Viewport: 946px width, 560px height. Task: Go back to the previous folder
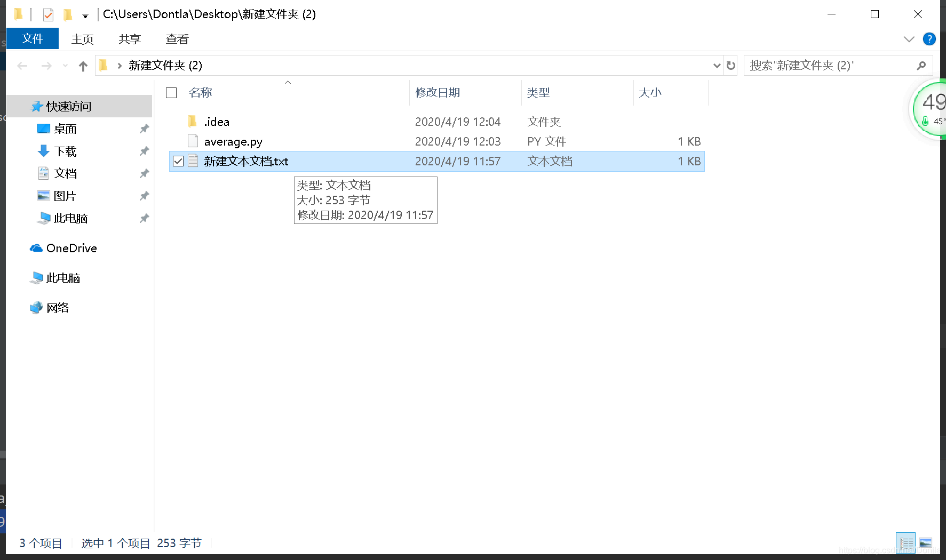(x=21, y=65)
